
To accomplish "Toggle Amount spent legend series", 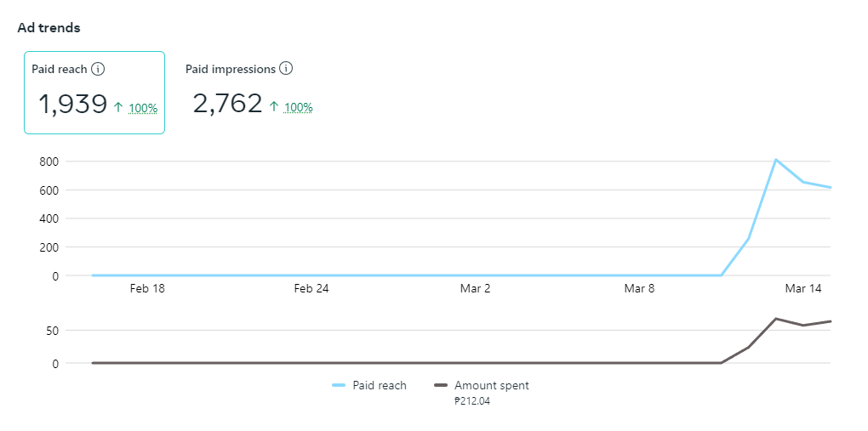I will pos(491,386).
